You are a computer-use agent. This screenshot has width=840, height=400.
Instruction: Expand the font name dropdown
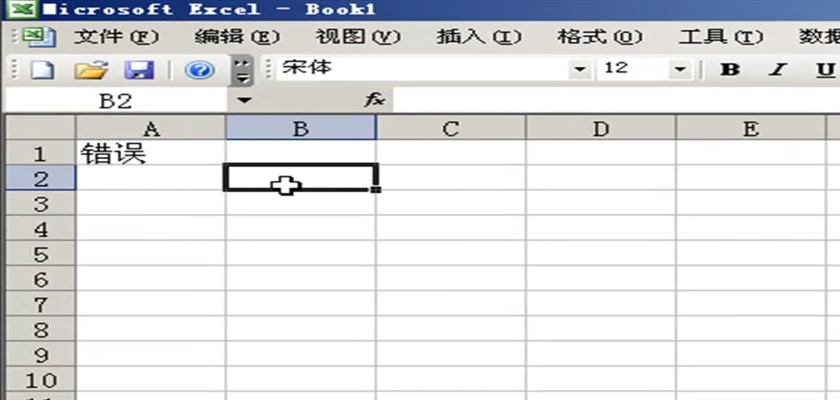579,69
